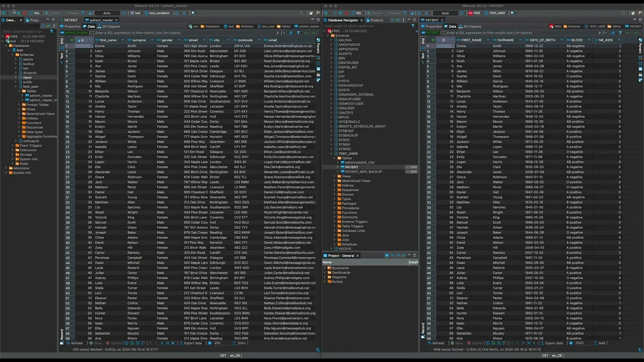
Task: Expand Foreign Tables folder in left navigator
Action: (x=20, y=105)
